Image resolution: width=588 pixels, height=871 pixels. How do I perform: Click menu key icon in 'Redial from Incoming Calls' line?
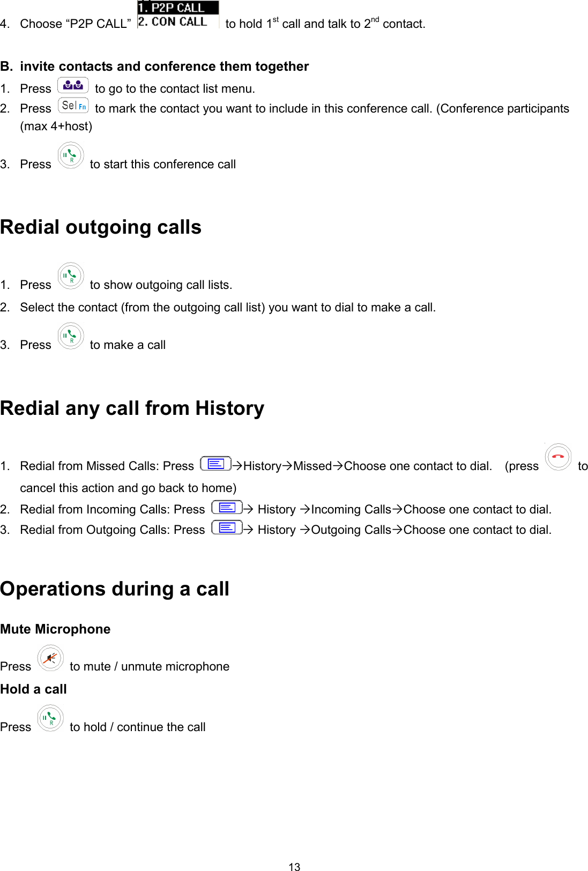[x=227, y=507]
